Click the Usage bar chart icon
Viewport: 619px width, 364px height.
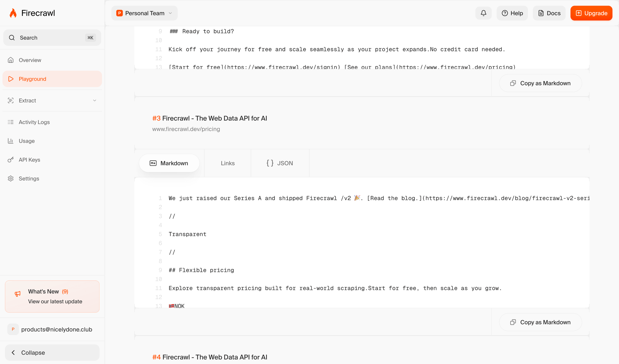(11, 141)
